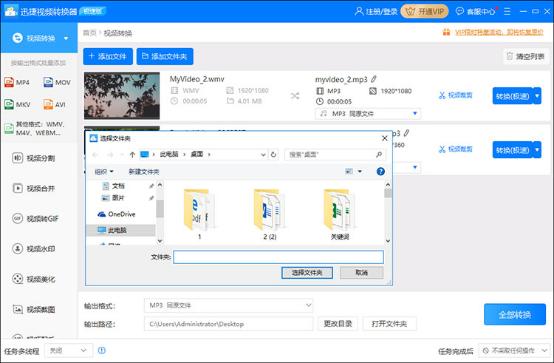Open the 组织 organize menu
The width and height of the screenshot is (554, 363).
click(104, 172)
